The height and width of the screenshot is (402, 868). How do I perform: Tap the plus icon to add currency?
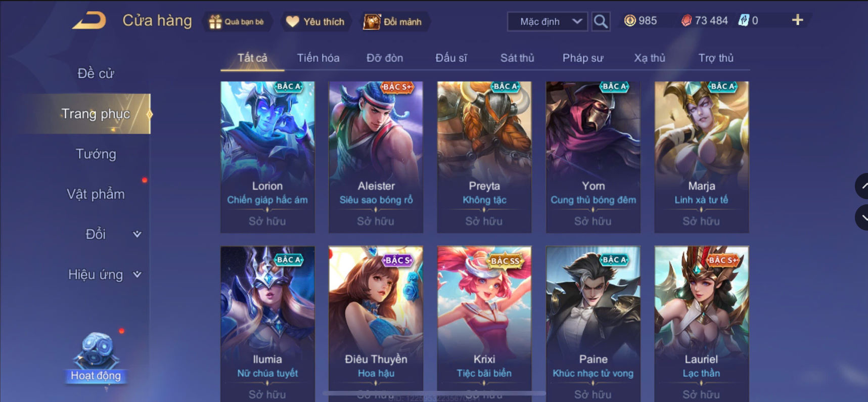(797, 20)
